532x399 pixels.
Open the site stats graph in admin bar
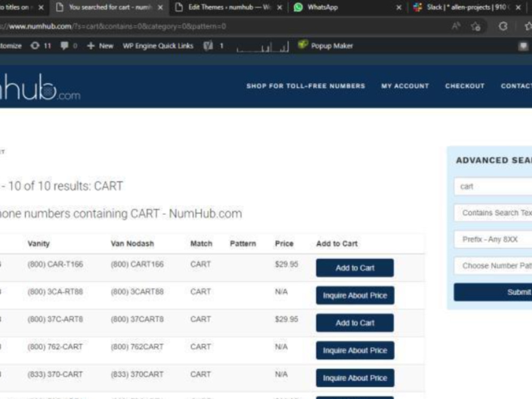point(263,46)
